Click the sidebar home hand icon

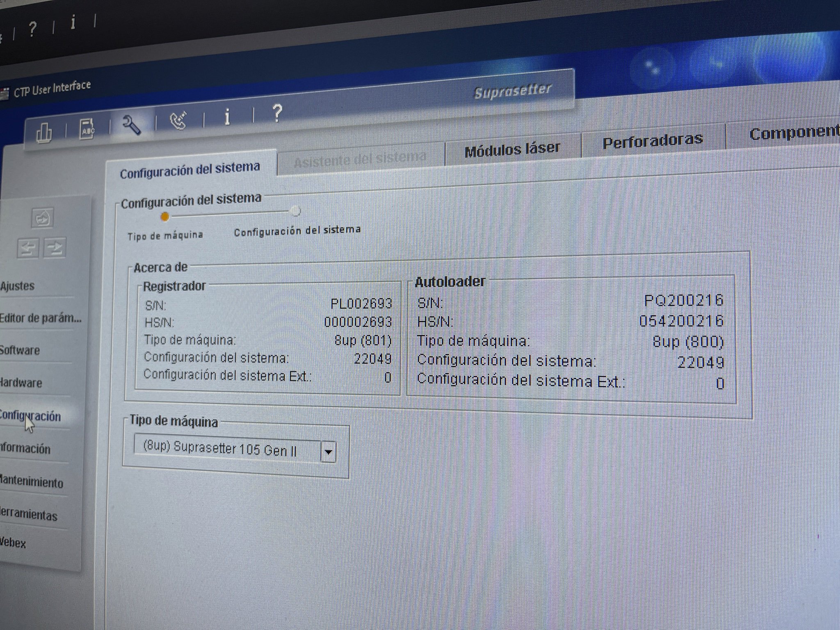tap(42, 218)
